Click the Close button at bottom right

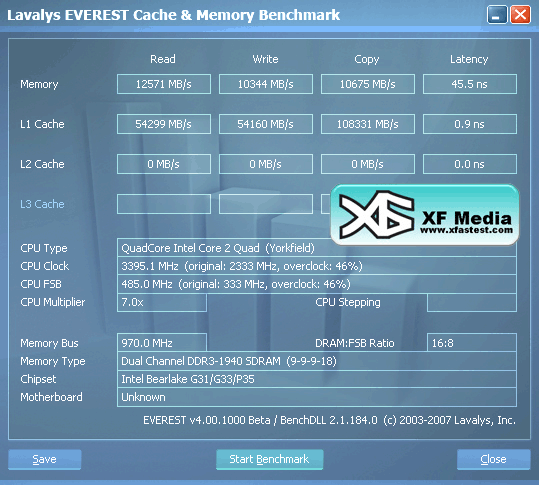(x=494, y=459)
